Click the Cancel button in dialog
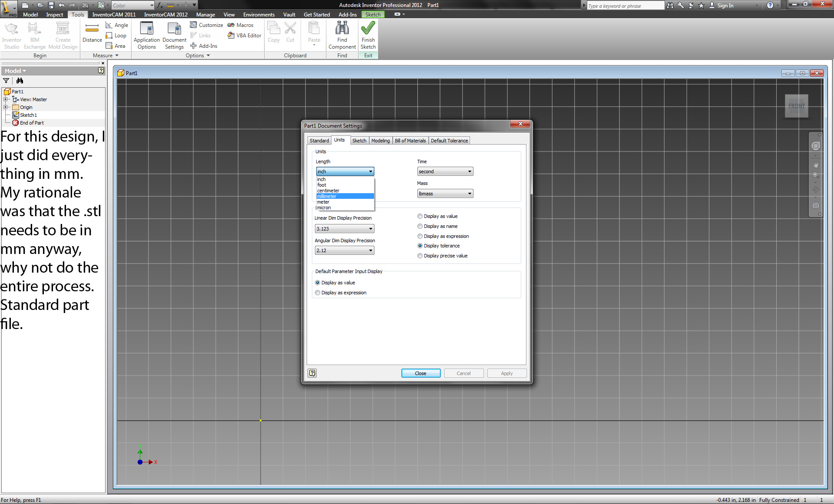The width and height of the screenshot is (834, 504). click(463, 373)
